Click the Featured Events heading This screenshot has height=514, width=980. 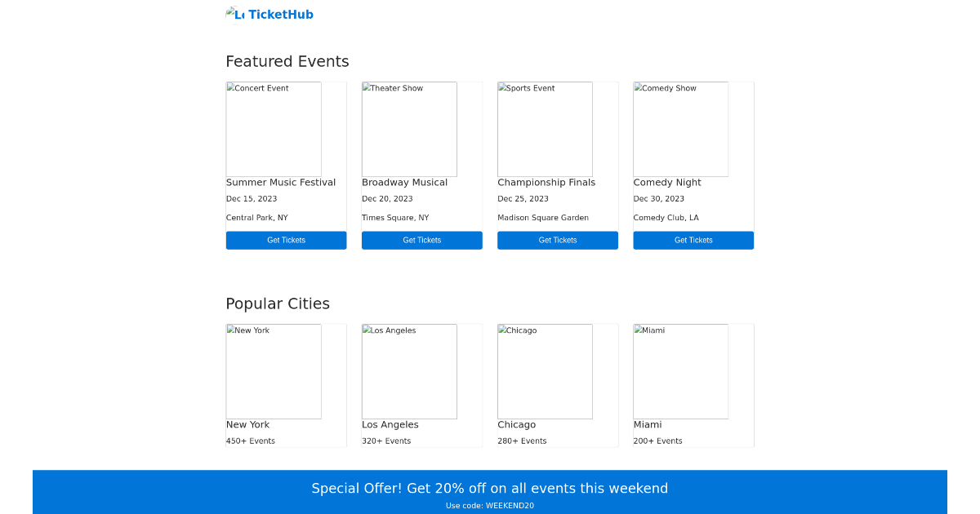287,61
